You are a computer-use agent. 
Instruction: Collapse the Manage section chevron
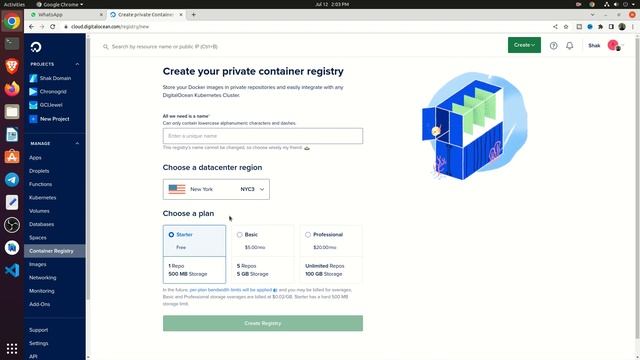click(77, 143)
